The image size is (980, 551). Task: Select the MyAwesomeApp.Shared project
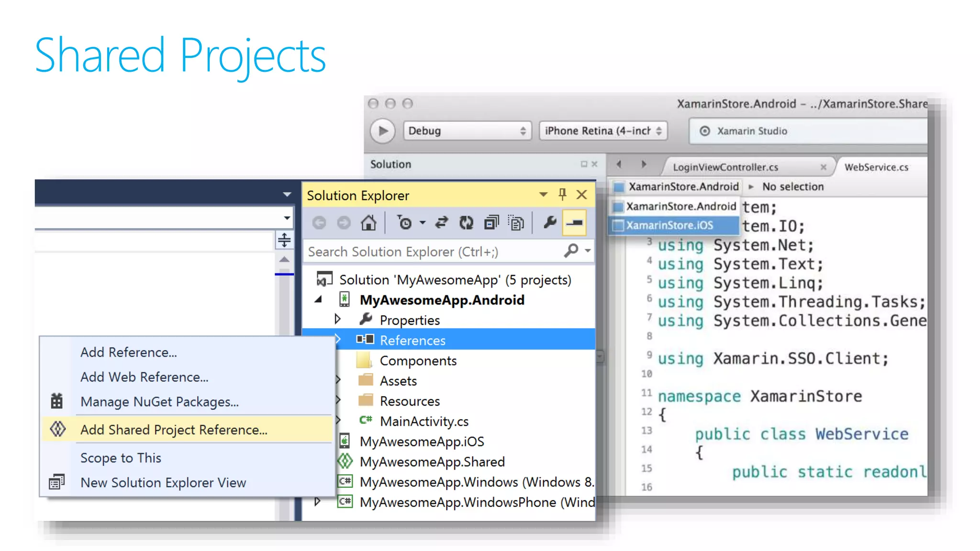click(432, 462)
